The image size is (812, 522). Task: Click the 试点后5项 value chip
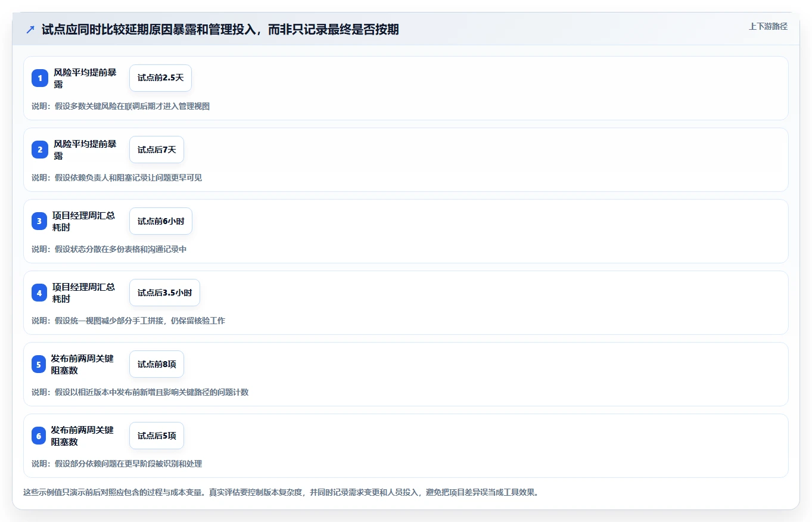(157, 436)
